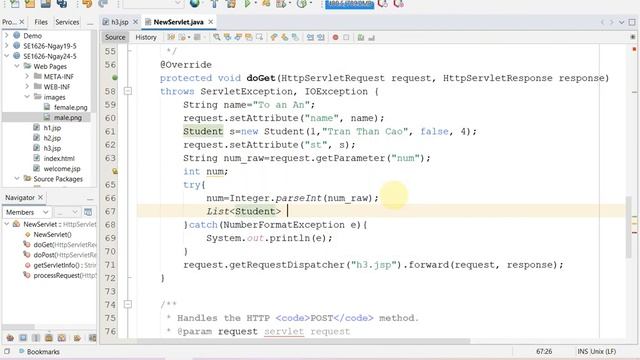Expand the WEB-INF folder
Viewport: 640px width, 360px height.
pos(27,87)
